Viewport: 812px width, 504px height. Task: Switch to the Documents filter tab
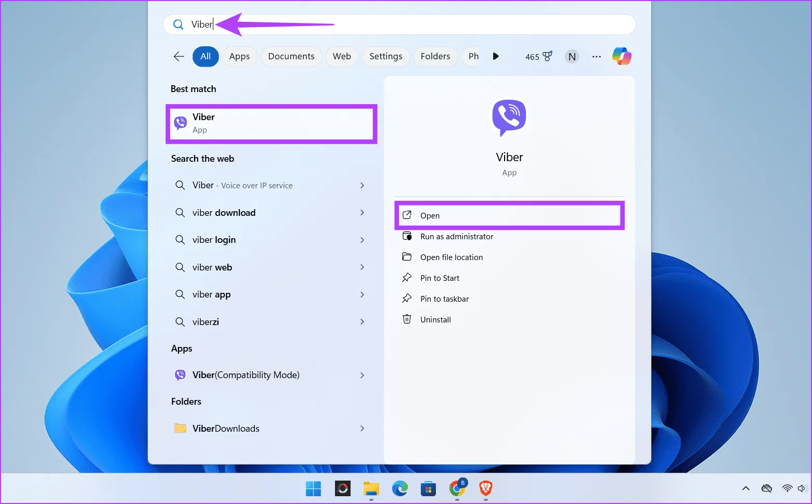coord(291,56)
